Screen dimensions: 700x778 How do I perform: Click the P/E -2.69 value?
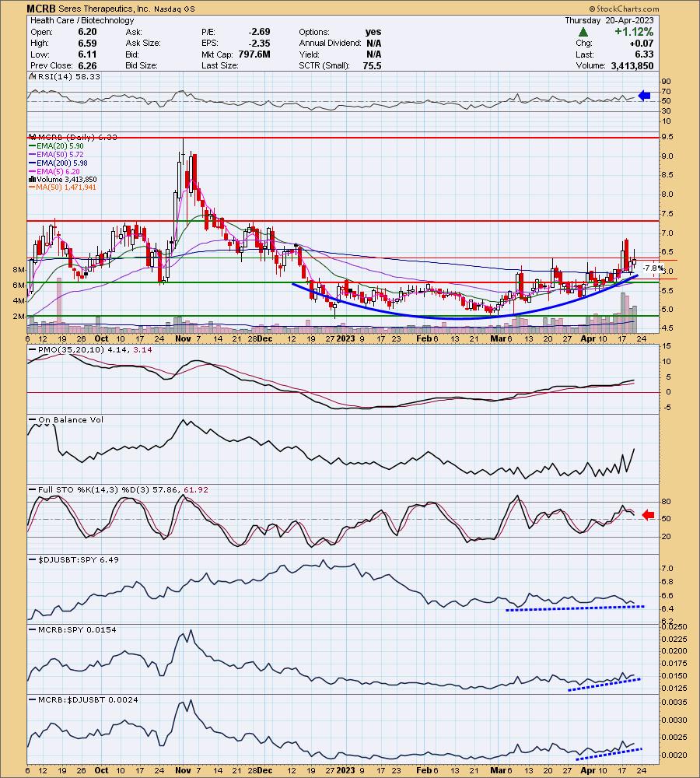coord(260,32)
